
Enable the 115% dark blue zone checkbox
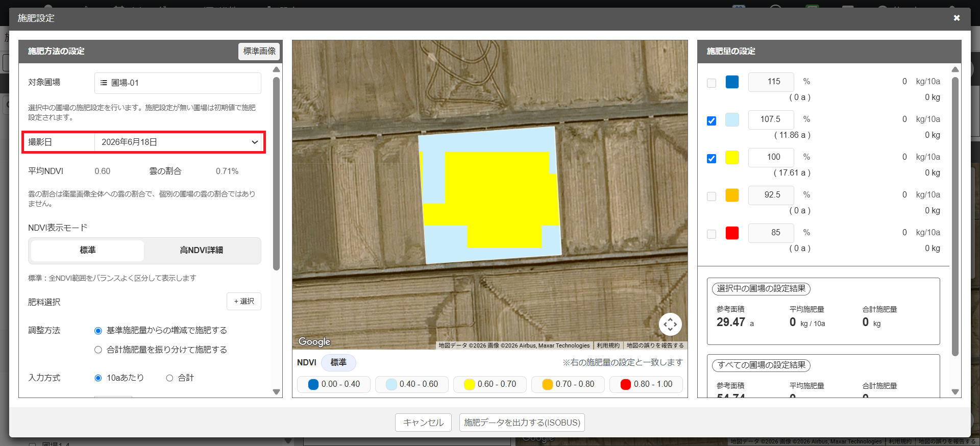712,83
